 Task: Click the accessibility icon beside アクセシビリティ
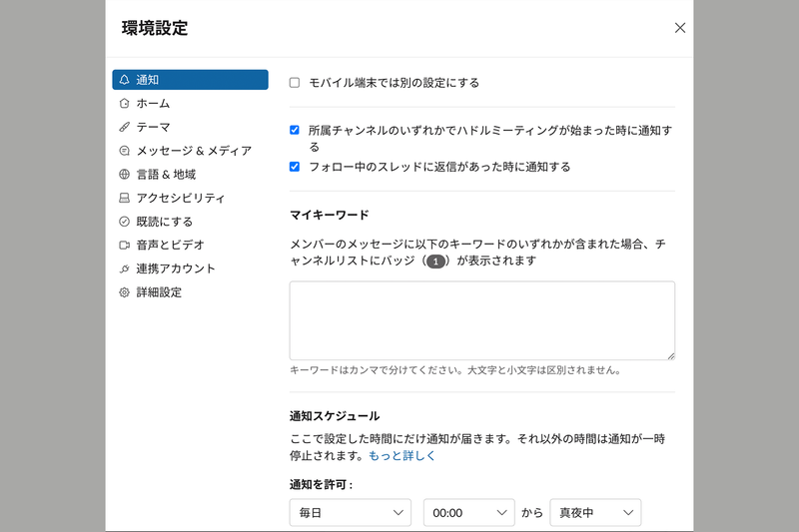click(x=124, y=198)
